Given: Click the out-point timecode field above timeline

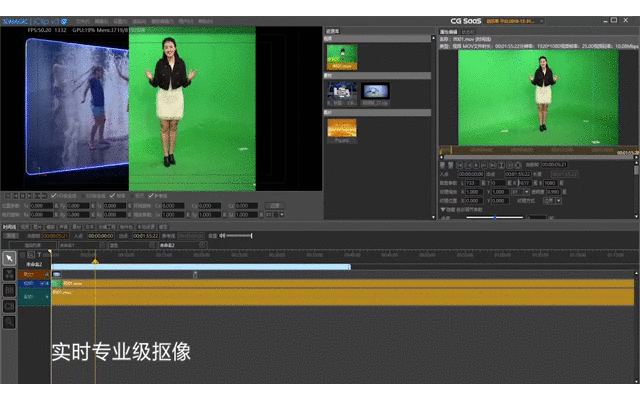Looking at the screenshot, I should click(x=146, y=236).
